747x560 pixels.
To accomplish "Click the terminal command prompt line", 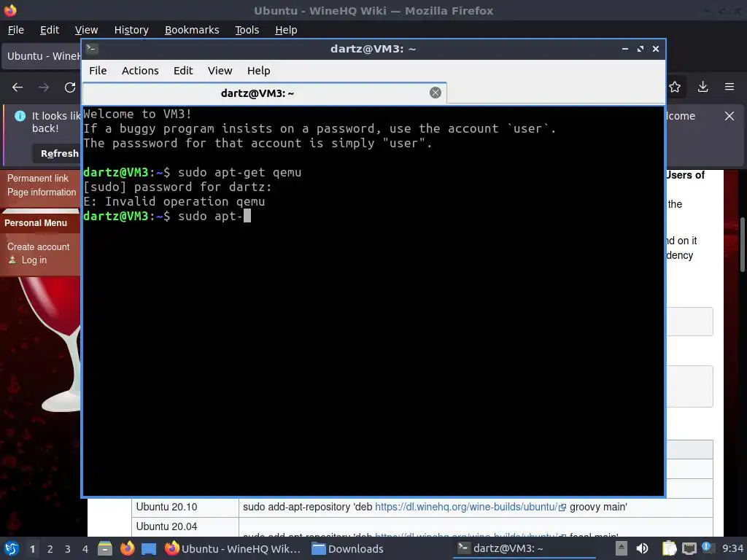I will pyautogui.click(x=167, y=216).
